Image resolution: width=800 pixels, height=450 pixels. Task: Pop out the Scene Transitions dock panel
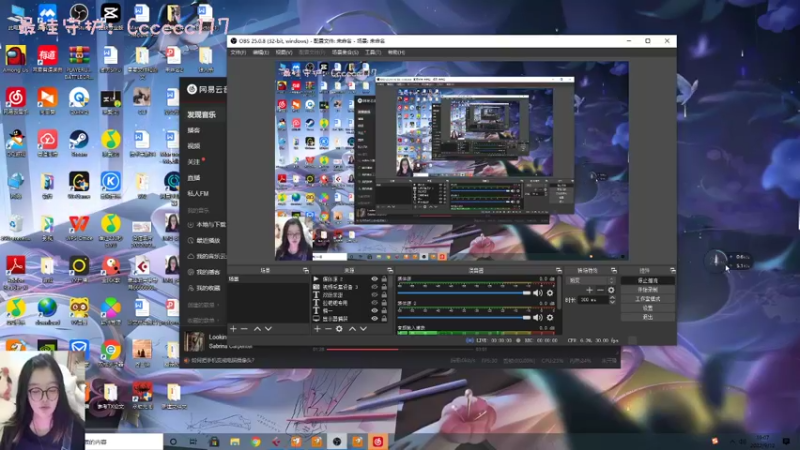click(614, 270)
